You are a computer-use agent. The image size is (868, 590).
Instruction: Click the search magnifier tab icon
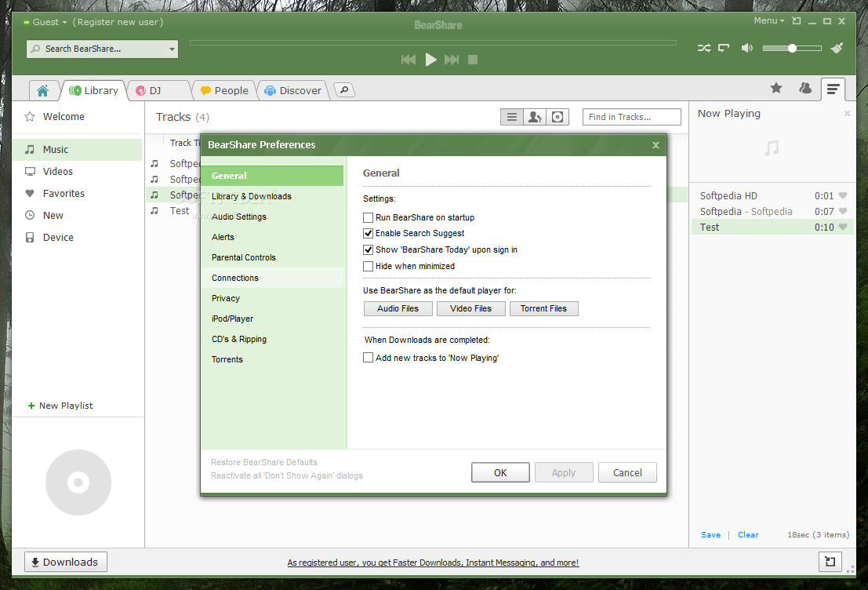(x=344, y=89)
